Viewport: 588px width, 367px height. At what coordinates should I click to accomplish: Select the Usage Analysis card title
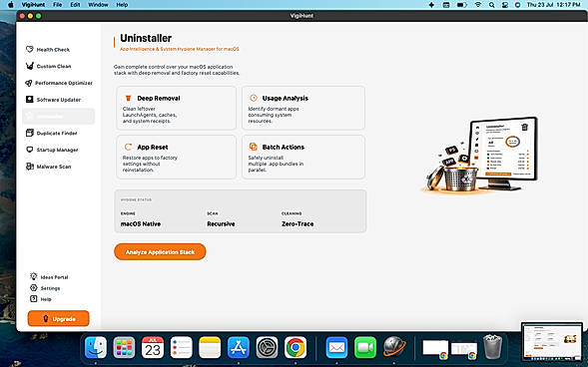tap(285, 98)
